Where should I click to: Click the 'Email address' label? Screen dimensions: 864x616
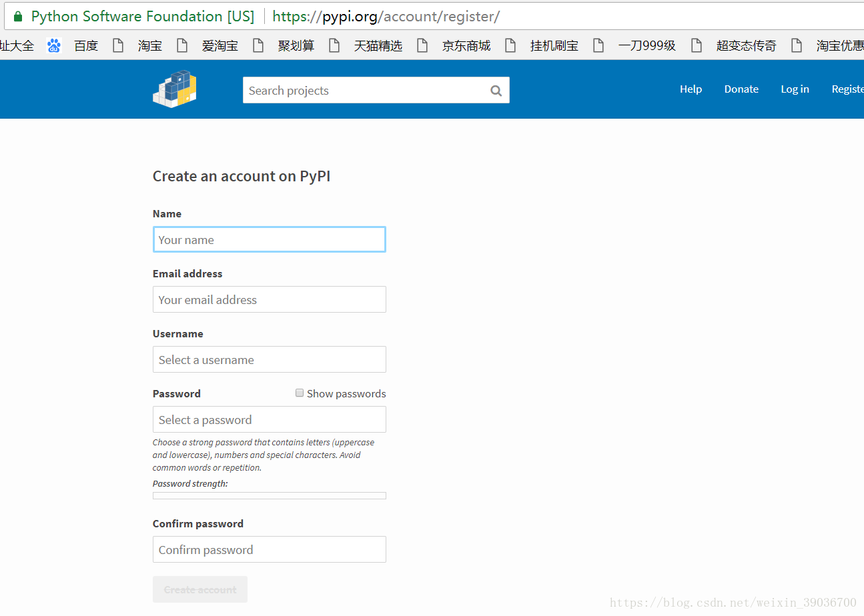[x=187, y=273]
